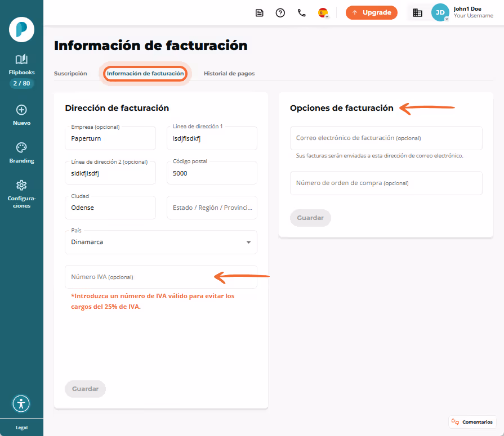The height and width of the screenshot is (436, 504).
Task: Open the Historial de pagos tab
Action: pos(229,74)
